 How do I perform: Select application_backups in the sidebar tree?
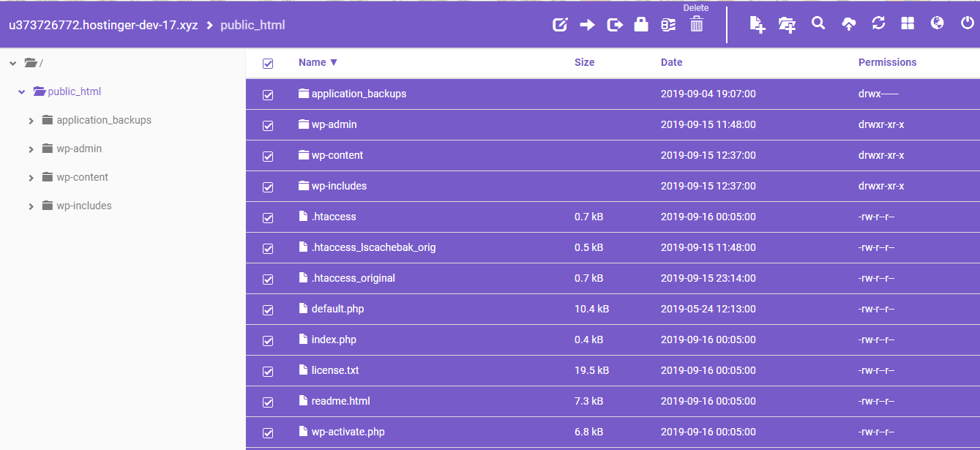(x=104, y=120)
